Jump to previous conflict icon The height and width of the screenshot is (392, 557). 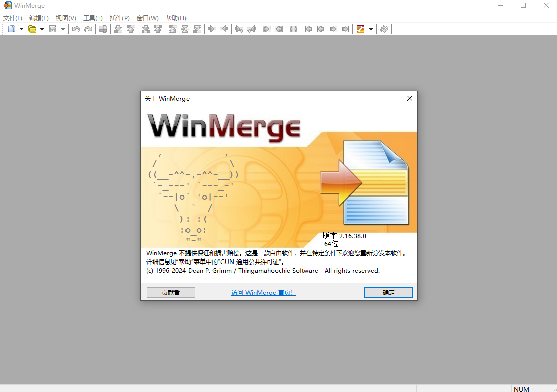coord(158,29)
